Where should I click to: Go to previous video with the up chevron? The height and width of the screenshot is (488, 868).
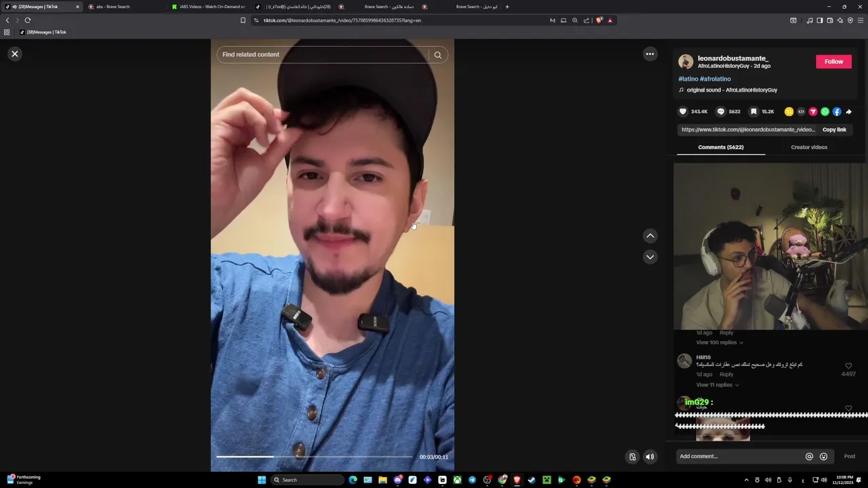pyautogui.click(x=650, y=236)
